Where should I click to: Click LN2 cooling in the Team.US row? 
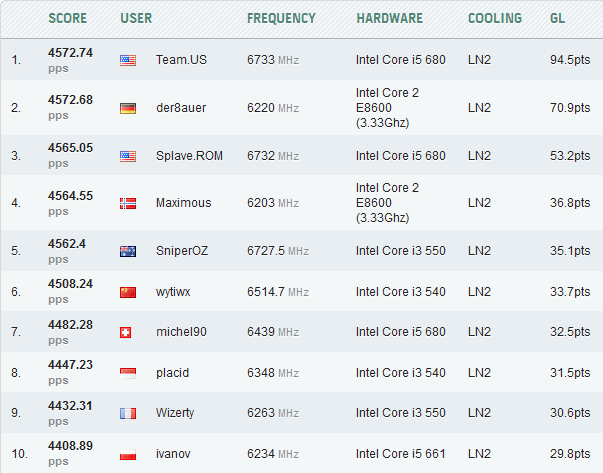tap(479, 60)
